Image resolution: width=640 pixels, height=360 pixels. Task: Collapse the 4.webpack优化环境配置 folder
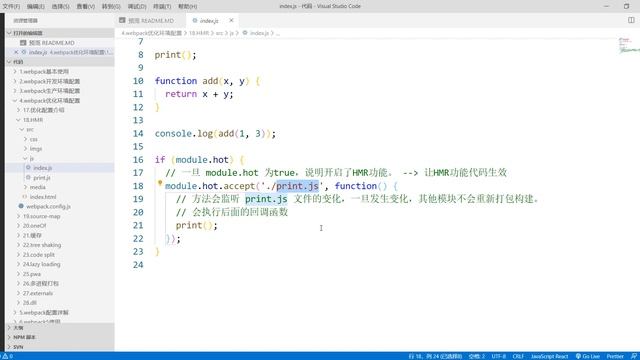(x=60, y=100)
